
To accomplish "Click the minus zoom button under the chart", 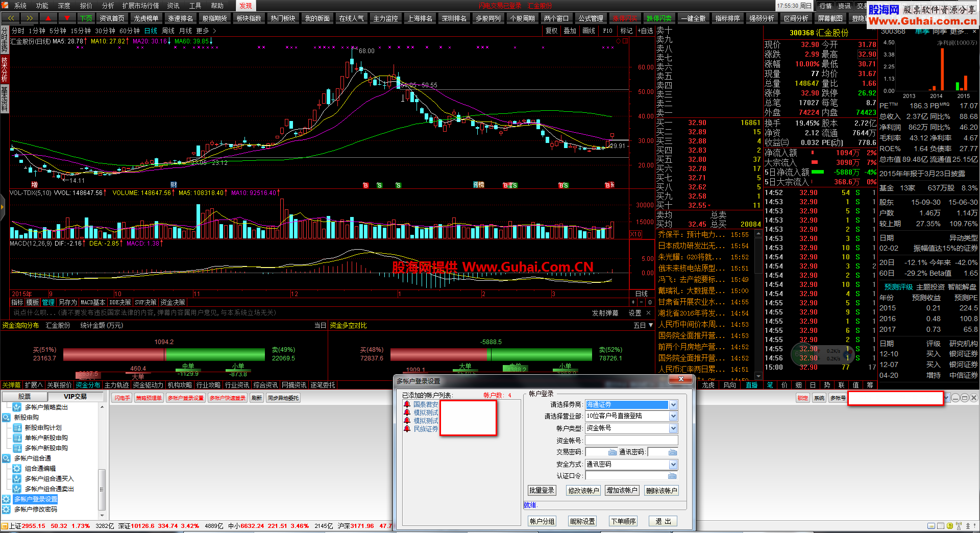I will coord(642,302).
